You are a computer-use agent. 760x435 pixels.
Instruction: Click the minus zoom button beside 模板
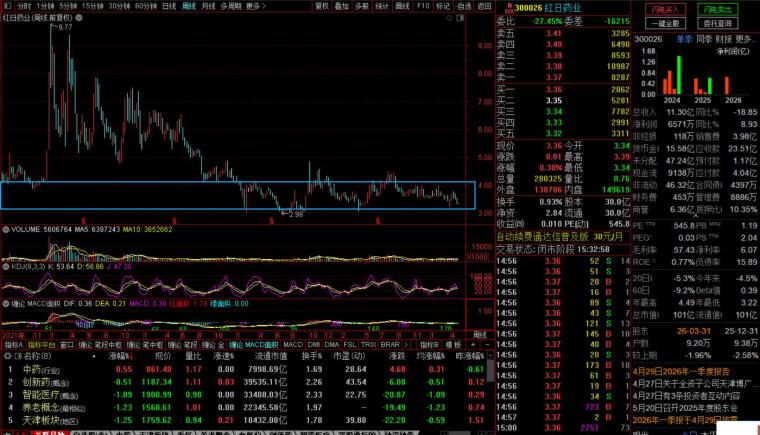tap(487, 345)
